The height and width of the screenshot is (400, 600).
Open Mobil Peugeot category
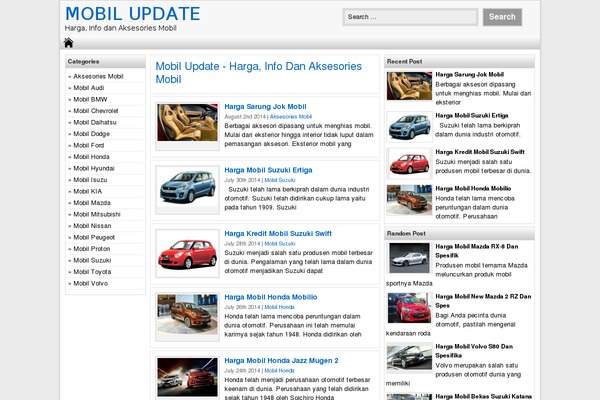coord(94,237)
